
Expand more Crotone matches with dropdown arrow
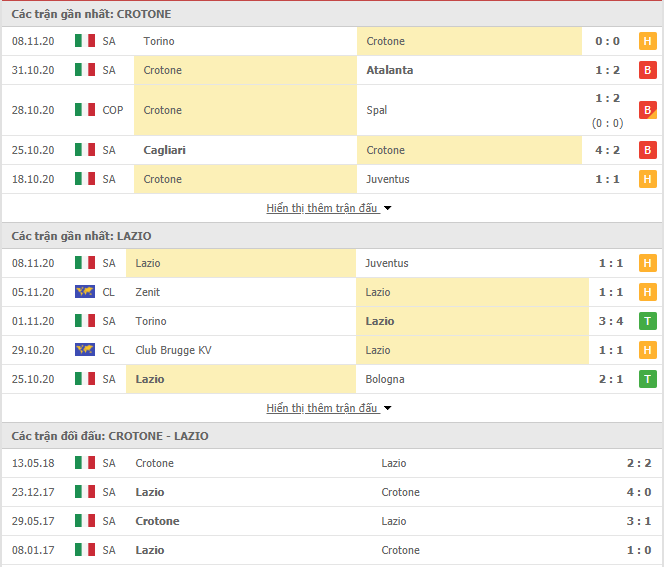[387, 208]
